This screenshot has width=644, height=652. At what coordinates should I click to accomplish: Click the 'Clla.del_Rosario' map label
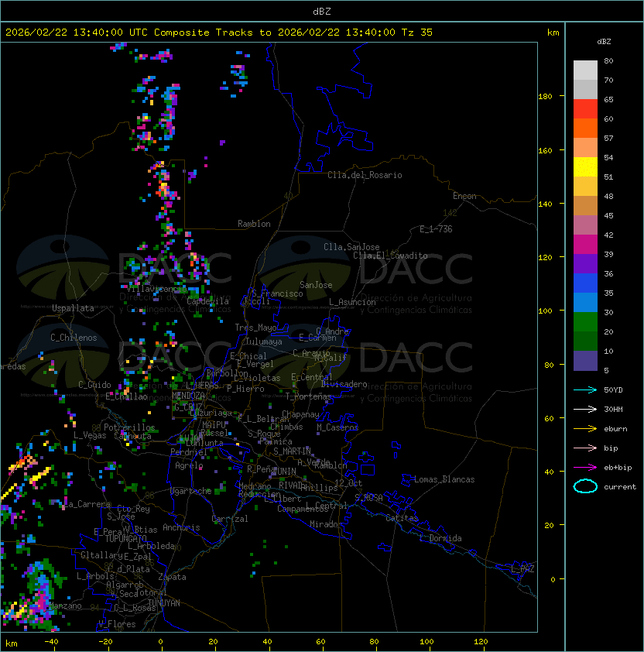coord(365,175)
